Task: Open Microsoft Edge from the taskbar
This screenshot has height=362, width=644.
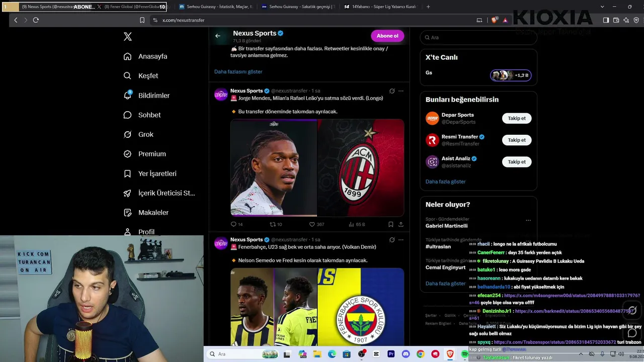Action: coord(332,354)
